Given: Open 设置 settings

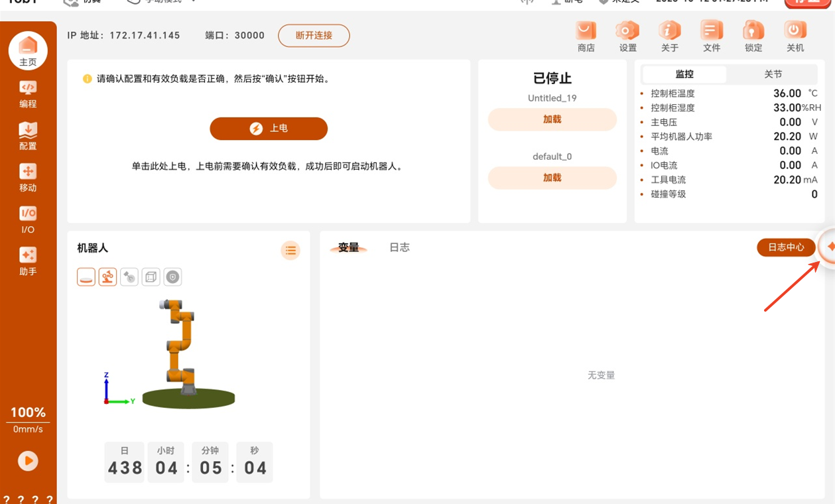Looking at the screenshot, I should (627, 36).
